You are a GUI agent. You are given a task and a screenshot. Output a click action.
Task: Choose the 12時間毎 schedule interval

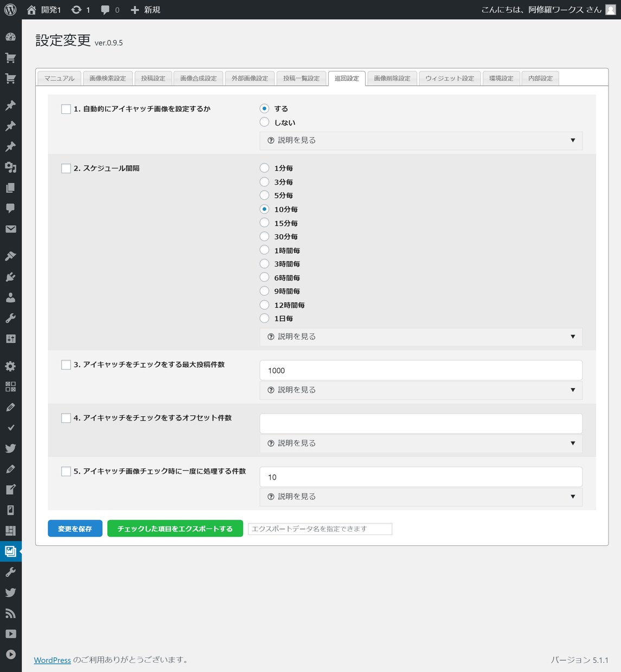point(265,305)
